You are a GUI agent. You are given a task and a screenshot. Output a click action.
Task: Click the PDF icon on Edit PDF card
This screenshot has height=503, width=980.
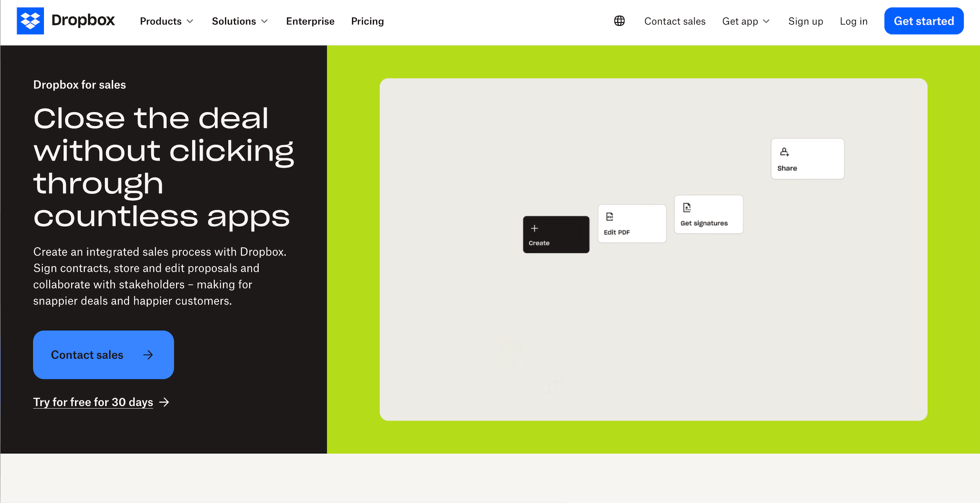[610, 217]
